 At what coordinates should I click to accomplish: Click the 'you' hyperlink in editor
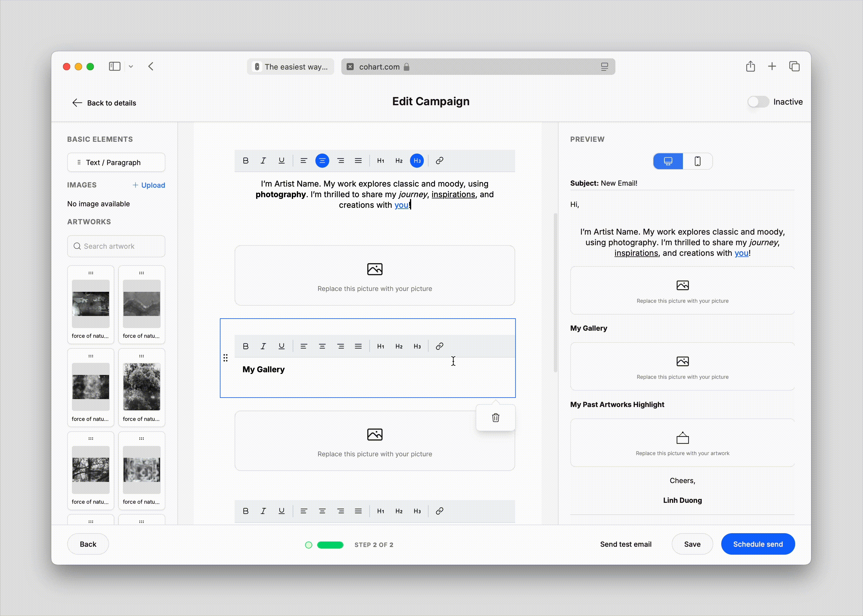[401, 205]
